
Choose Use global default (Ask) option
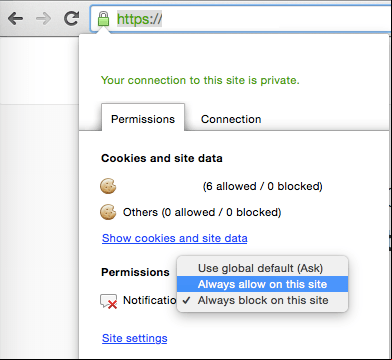(x=262, y=268)
